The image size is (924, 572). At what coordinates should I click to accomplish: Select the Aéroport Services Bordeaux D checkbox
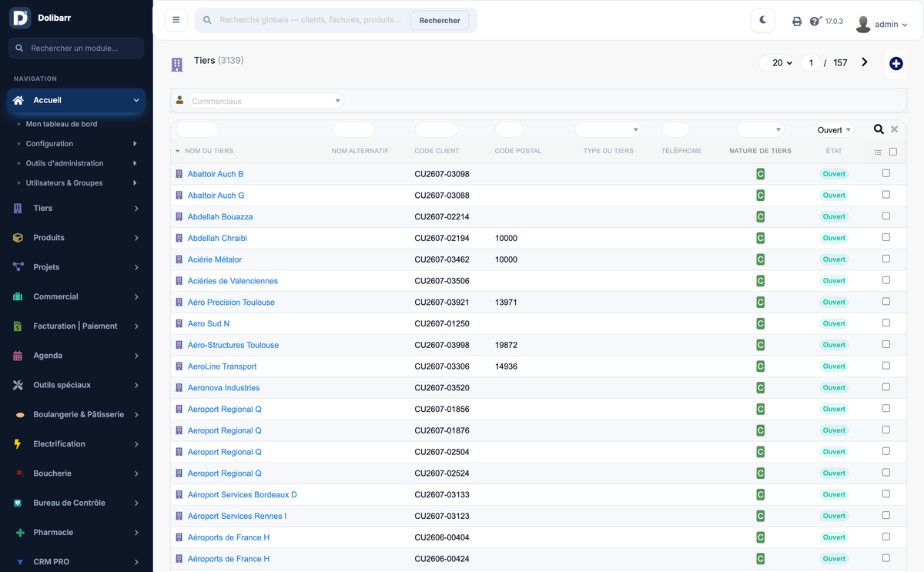[886, 493]
